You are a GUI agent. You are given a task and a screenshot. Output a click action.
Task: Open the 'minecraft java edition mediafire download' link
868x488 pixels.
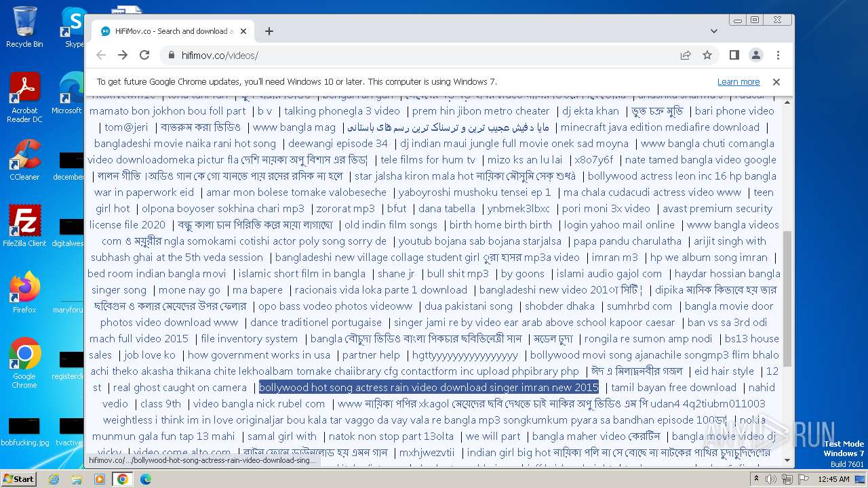(x=660, y=127)
